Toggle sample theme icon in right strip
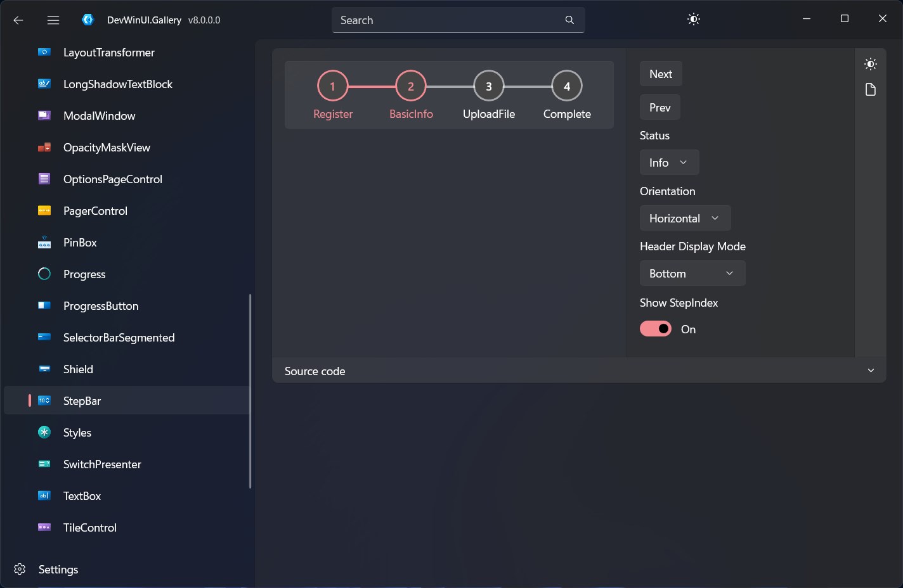Viewport: 903px width, 588px height. coord(871,64)
